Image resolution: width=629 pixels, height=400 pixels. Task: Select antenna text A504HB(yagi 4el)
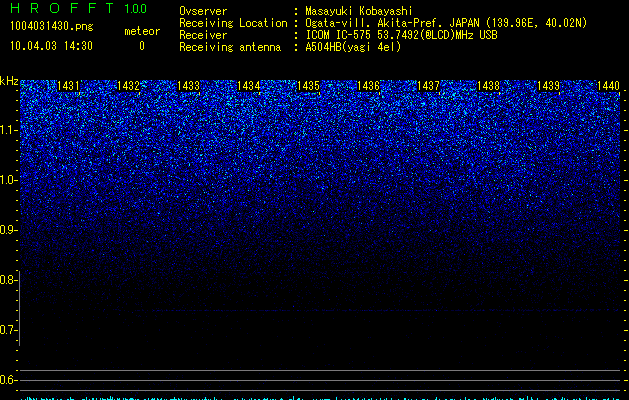coord(353,47)
